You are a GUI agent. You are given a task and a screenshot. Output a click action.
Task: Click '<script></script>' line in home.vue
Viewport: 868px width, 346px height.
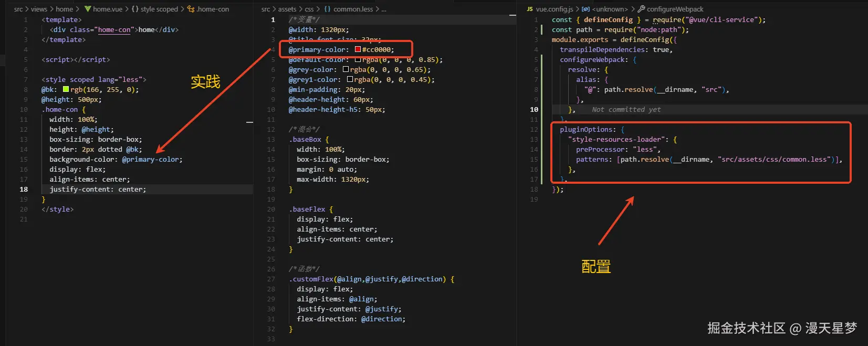(x=76, y=59)
